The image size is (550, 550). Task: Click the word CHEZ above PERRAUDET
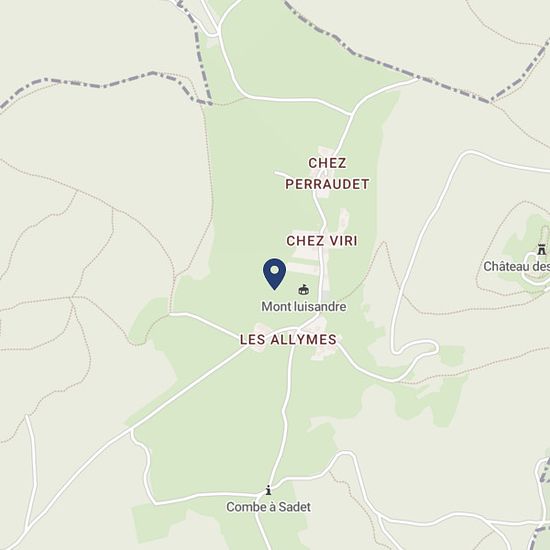327,163
